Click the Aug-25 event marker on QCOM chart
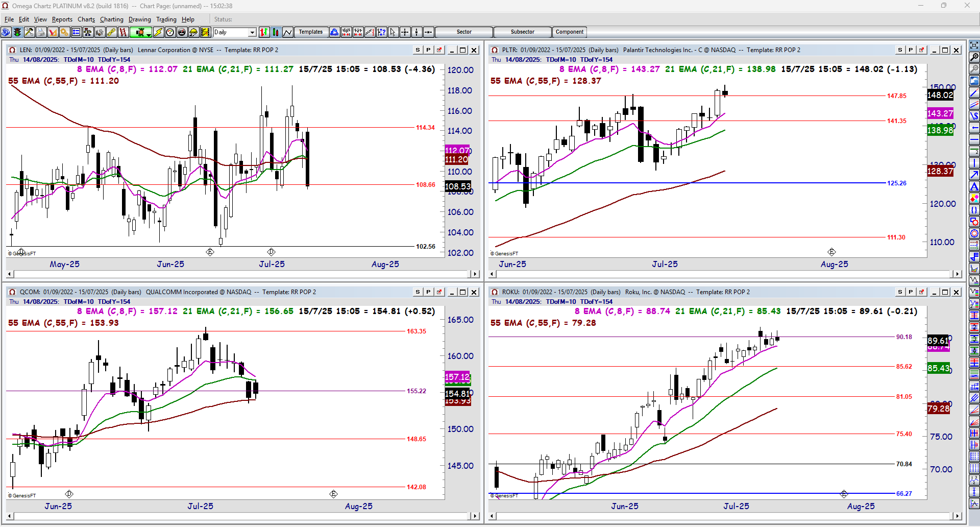Viewport: 980px width, 527px height. (333, 494)
